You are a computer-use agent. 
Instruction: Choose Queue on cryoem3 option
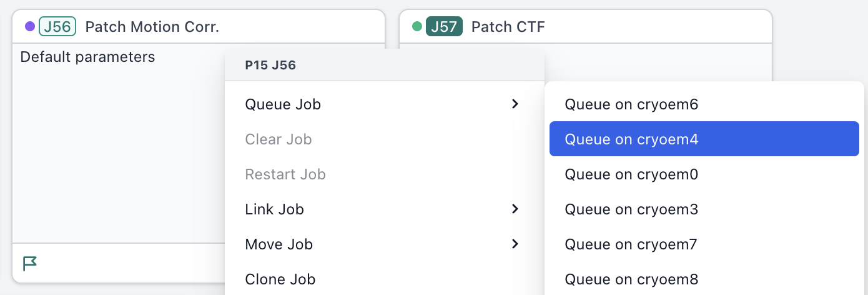(x=631, y=209)
